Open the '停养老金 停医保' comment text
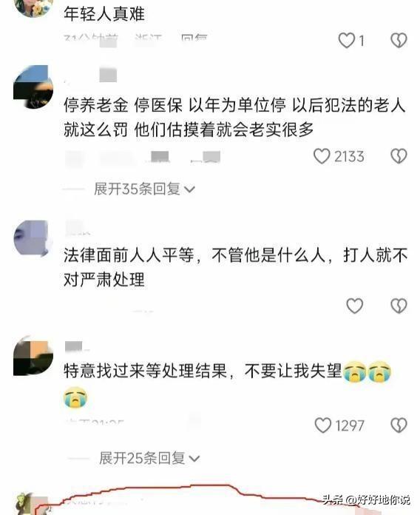Screen dimensions: 420x515 234,117
